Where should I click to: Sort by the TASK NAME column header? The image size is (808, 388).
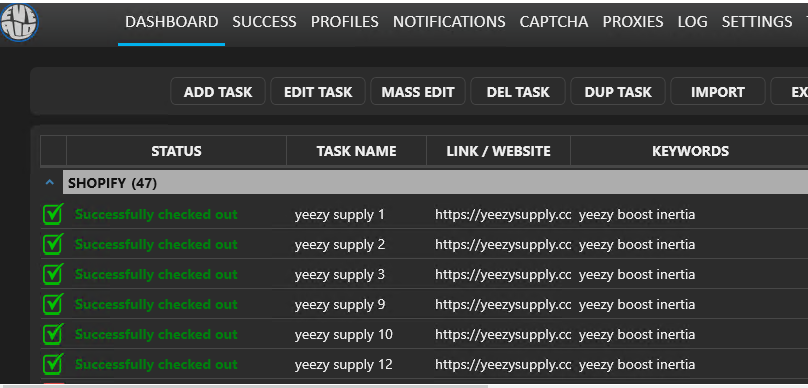pyautogui.click(x=356, y=151)
